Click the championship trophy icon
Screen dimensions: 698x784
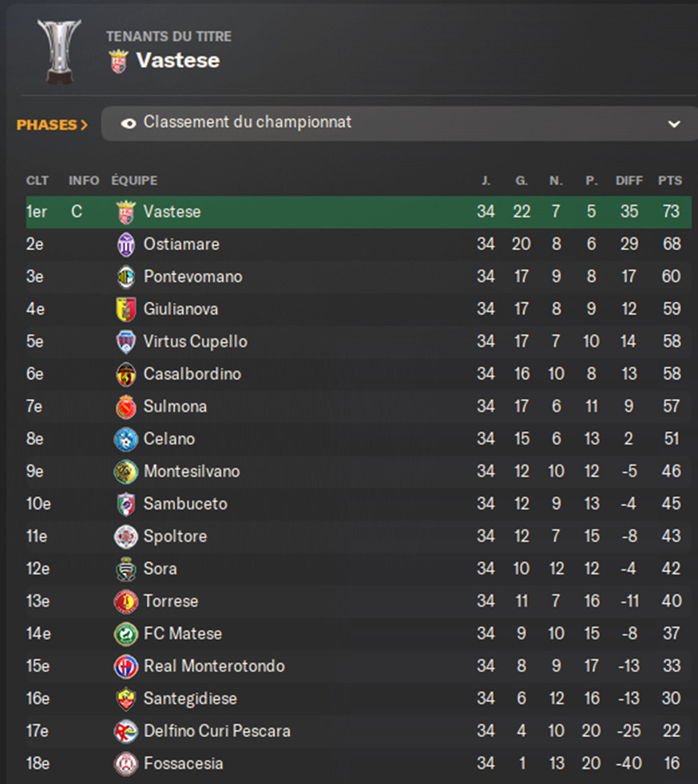[59, 50]
